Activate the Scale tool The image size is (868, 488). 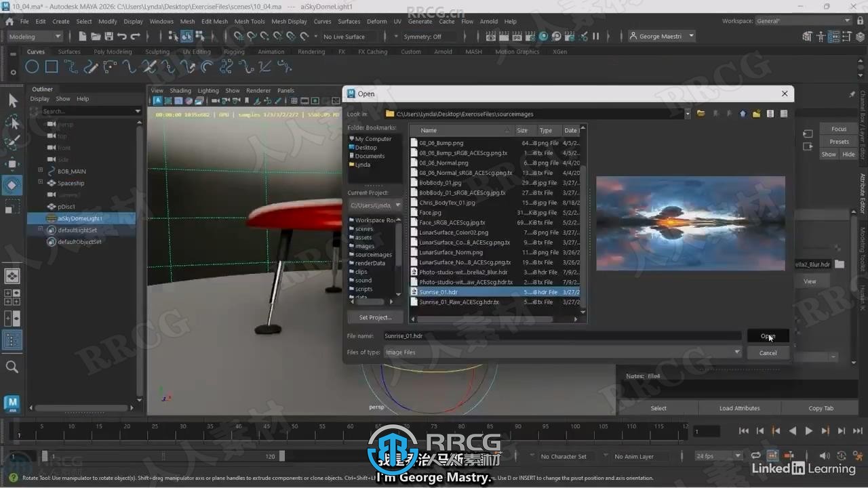pos(12,206)
